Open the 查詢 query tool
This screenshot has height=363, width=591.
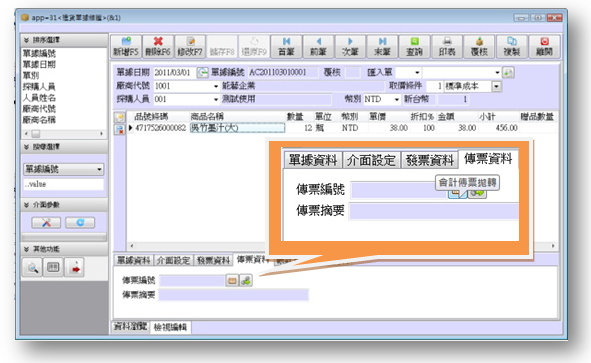click(414, 47)
